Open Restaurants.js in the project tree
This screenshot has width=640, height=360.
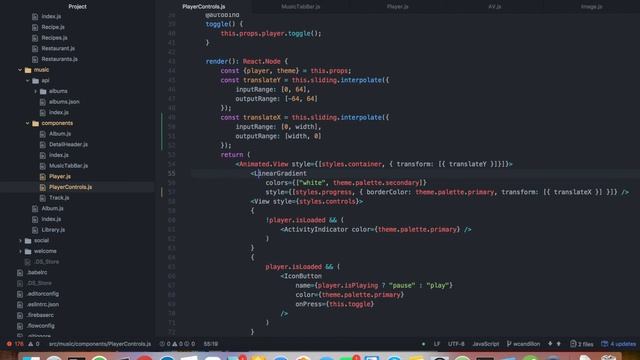(x=59, y=59)
